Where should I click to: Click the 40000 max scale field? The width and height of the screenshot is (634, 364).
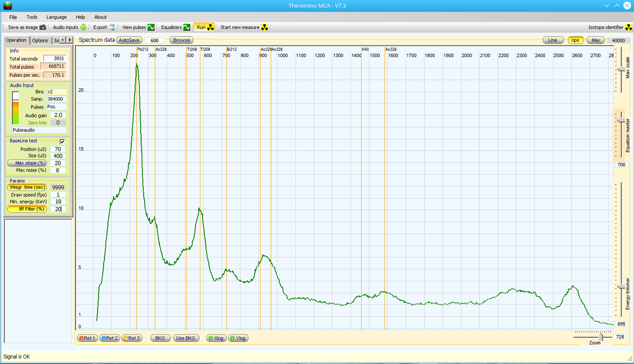[618, 41]
